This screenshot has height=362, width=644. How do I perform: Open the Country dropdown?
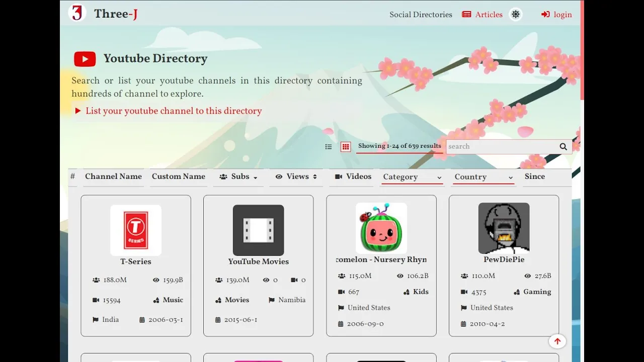click(x=484, y=177)
